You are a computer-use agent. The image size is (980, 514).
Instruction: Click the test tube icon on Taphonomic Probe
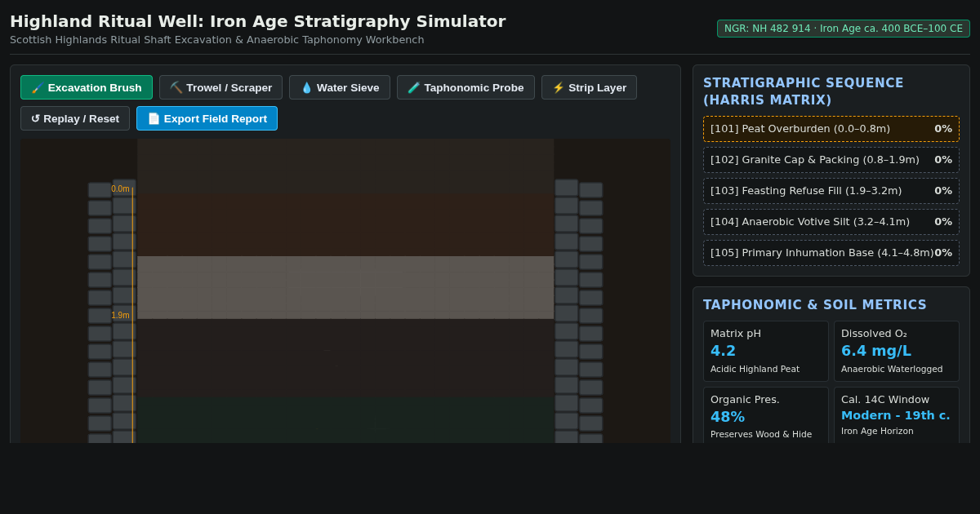pos(414,87)
